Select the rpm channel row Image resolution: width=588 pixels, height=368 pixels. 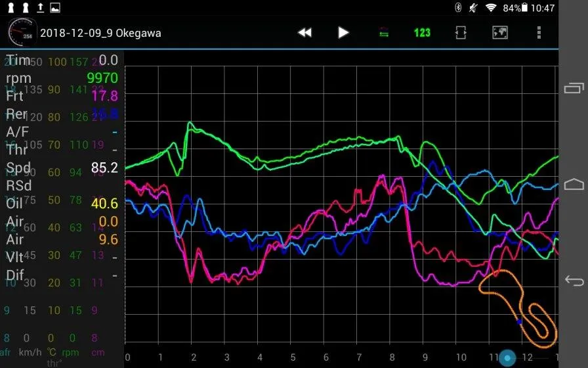pyautogui.click(x=62, y=78)
